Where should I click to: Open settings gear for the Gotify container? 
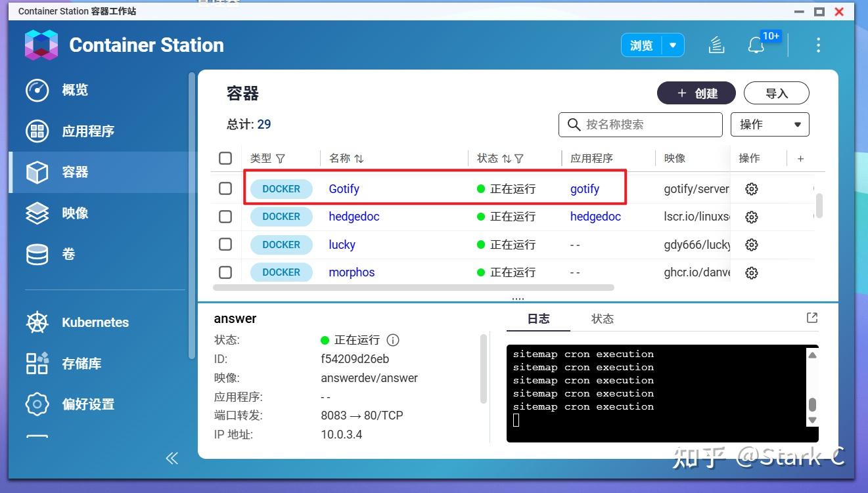(751, 188)
